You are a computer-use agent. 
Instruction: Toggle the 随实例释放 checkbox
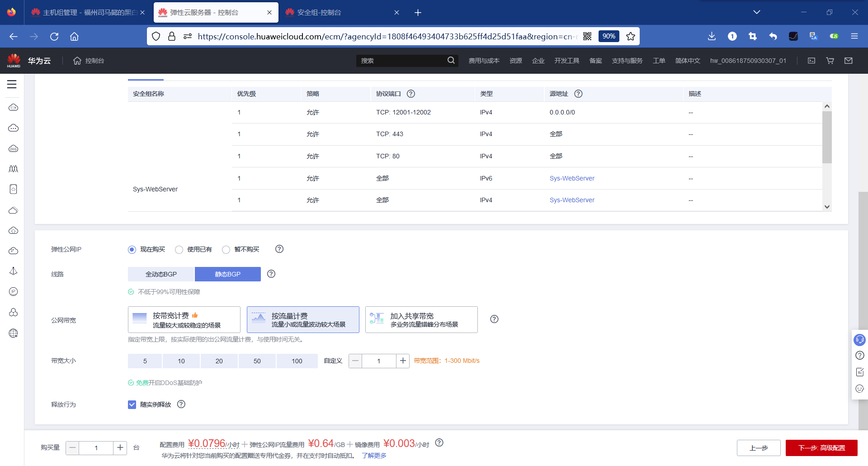(132, 404)
